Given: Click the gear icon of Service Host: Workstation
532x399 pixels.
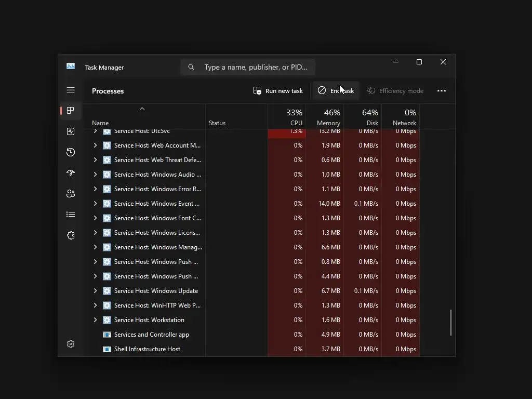Looking at the screenshot, I should click(x=107, y=320).
